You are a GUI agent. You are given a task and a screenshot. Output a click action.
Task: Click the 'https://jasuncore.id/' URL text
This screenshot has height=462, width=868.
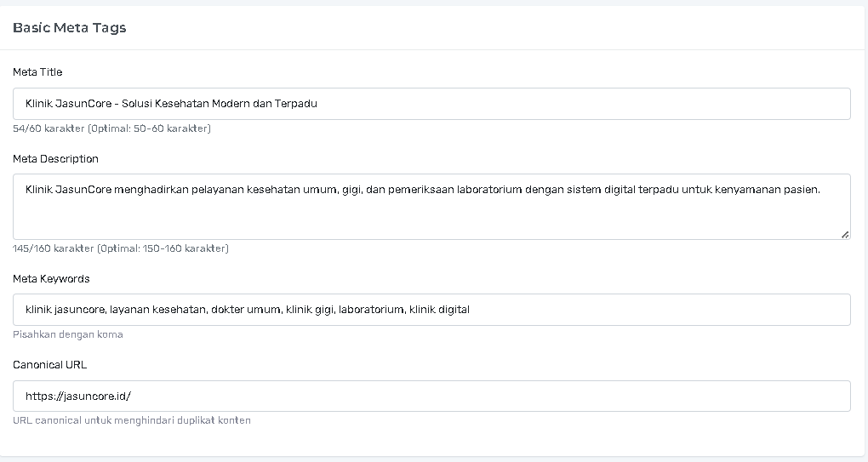[78, 396]
